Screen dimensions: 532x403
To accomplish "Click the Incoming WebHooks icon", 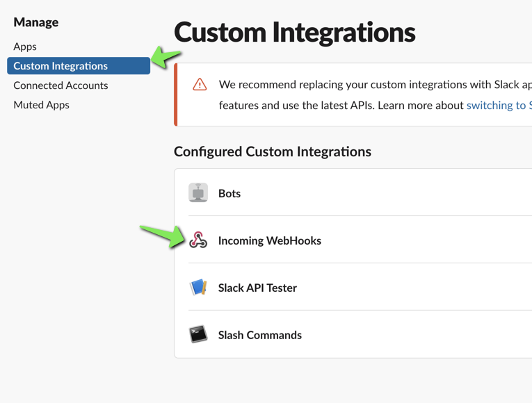I will pos(198,240).
